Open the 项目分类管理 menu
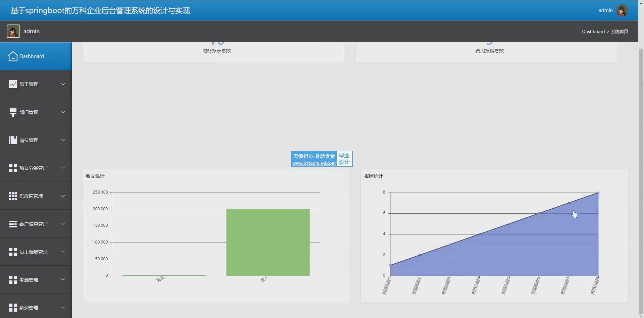644x318 pixels. tap(36, 168)
